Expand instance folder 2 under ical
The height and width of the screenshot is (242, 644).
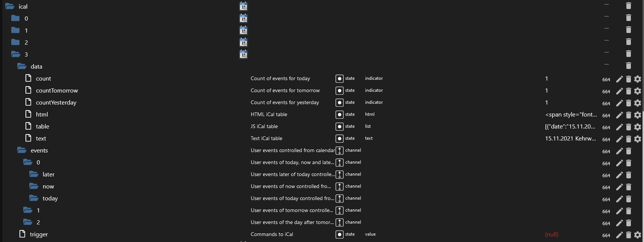coord(15,42)
